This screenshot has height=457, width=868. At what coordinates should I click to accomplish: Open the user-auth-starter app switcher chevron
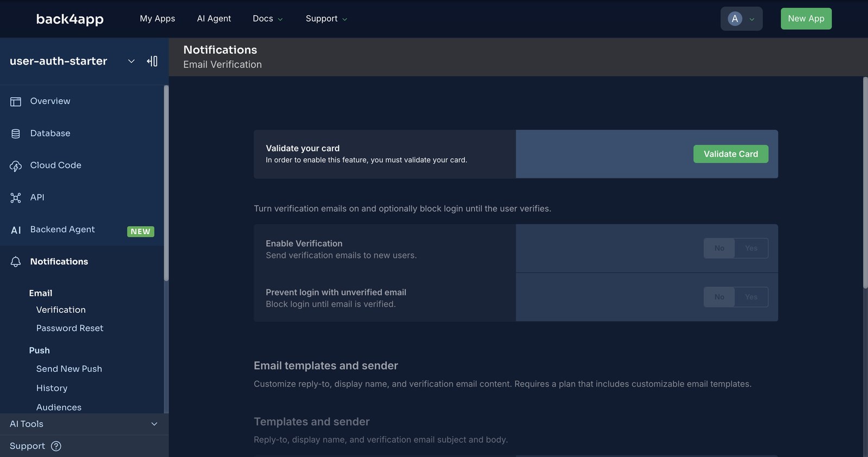131,61
